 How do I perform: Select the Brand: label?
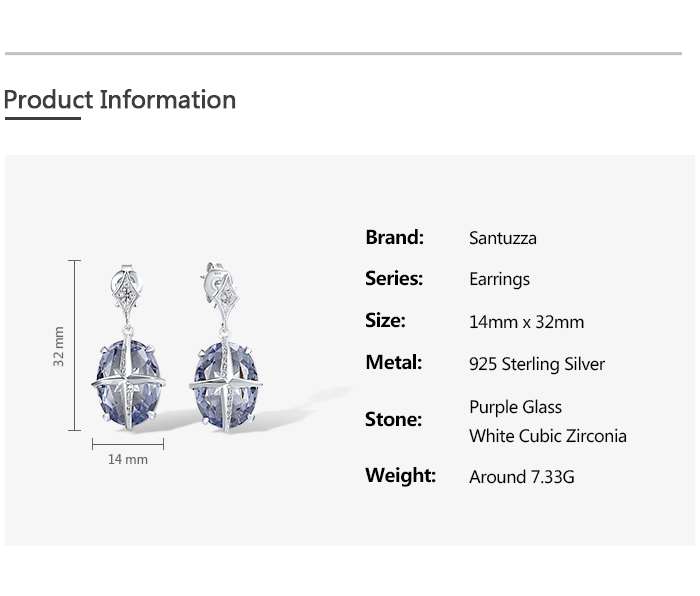click(394, 237)
